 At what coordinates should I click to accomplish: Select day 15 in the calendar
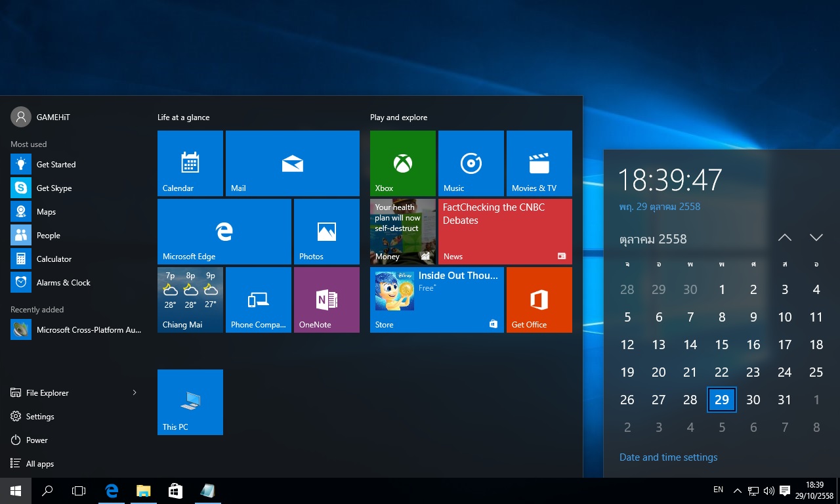(721, 345)
